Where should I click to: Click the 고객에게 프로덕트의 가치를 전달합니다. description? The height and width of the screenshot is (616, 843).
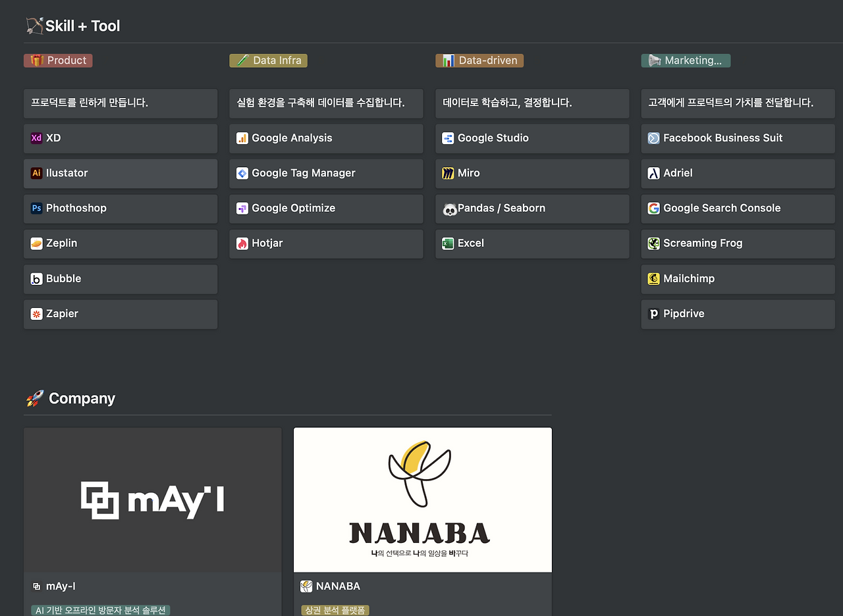(x=731, y=103)
